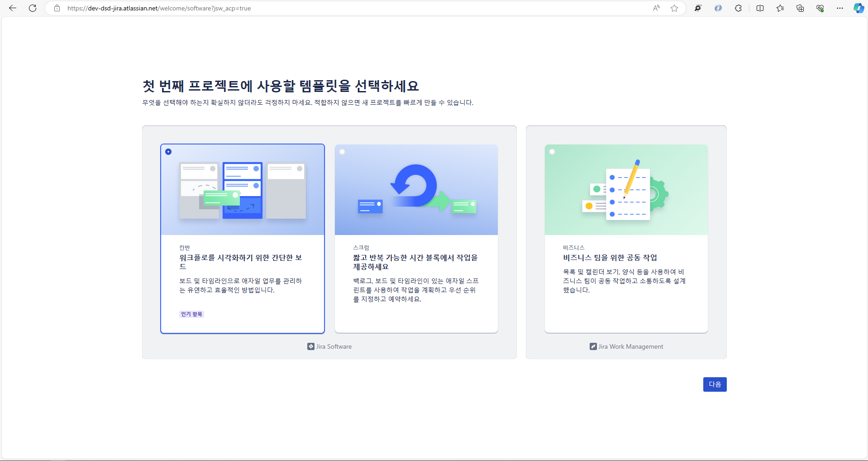868x461 pixels.
Task: Add the page to favorites with the star icon
Action: (x=674, y=8)
